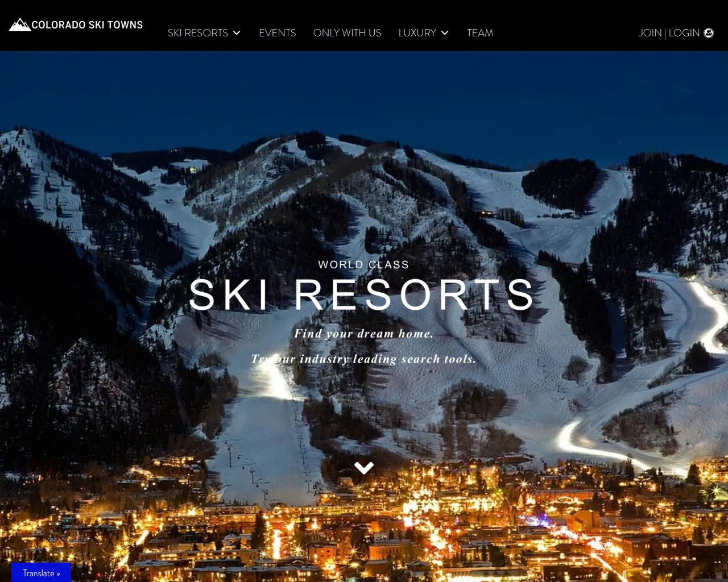This screenshot has width=728, height=582.
Task: Expand the LUXURY dropdown chevron
Action: 445,33
